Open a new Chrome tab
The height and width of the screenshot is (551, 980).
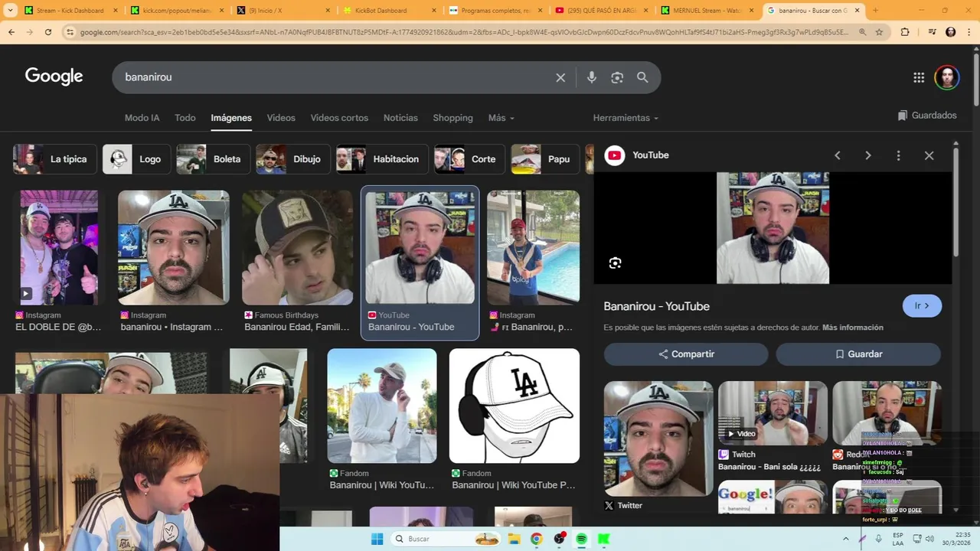876,11
